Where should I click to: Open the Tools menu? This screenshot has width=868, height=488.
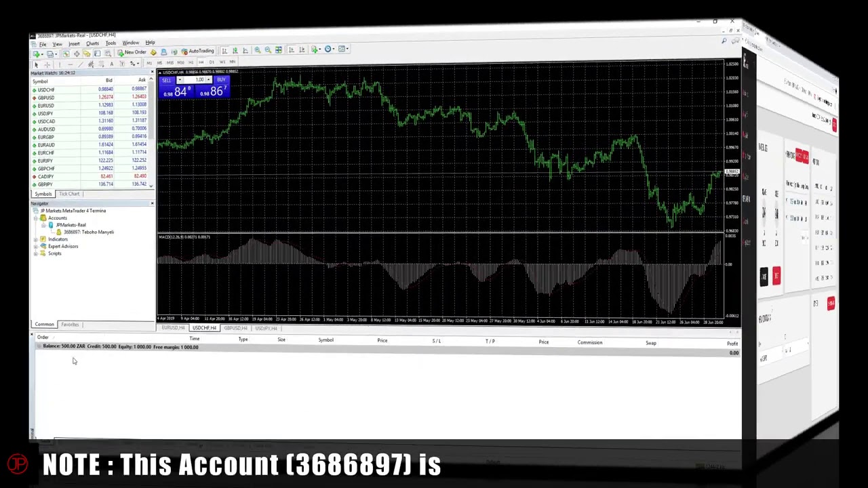(111, 43)
